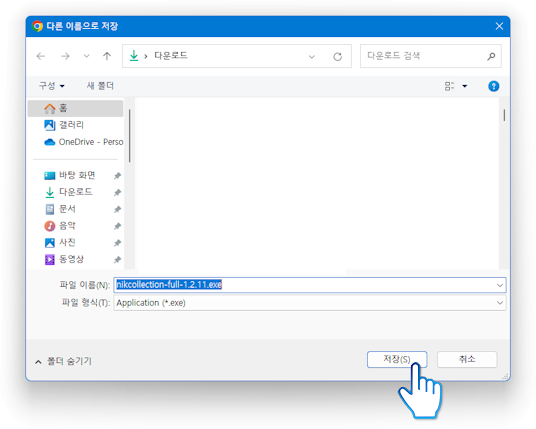Click the green download icon in address bar
Viewport: 536px width, 429px height.
pyautogui.click(x=134, y=56)
